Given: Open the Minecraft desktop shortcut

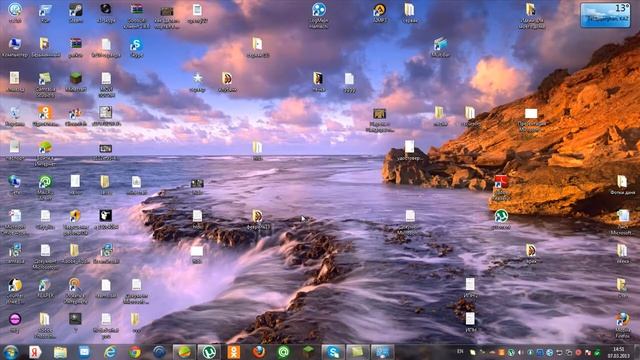Looking at the screenshot, I should point(76,82).
